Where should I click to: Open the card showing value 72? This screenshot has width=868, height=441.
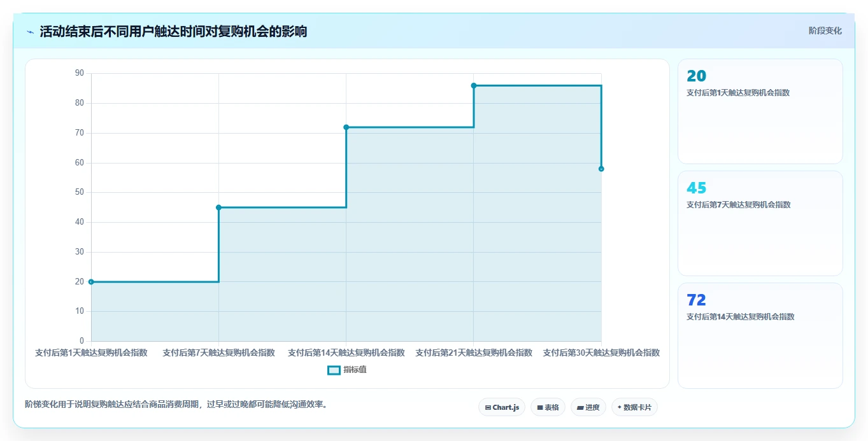point(760,335)
